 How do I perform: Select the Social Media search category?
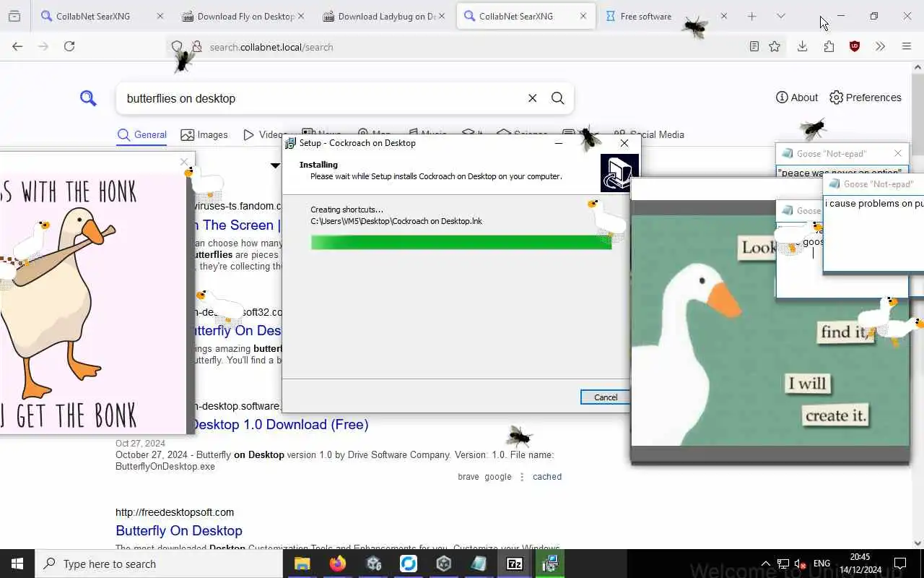649,134
